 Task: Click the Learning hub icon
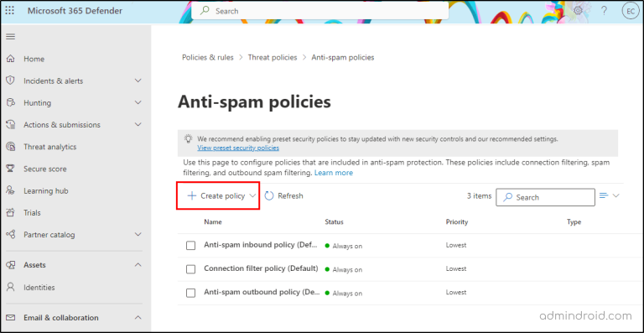pos(11,190)
